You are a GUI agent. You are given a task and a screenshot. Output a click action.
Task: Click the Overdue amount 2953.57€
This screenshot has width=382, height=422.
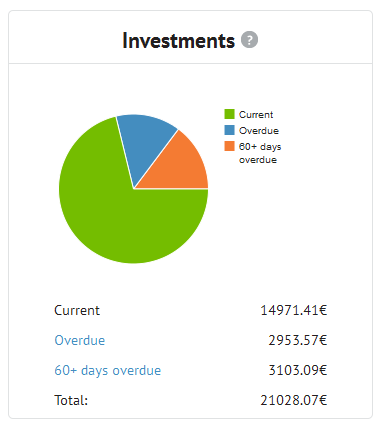pyautogui.click(x=298, y=340)
